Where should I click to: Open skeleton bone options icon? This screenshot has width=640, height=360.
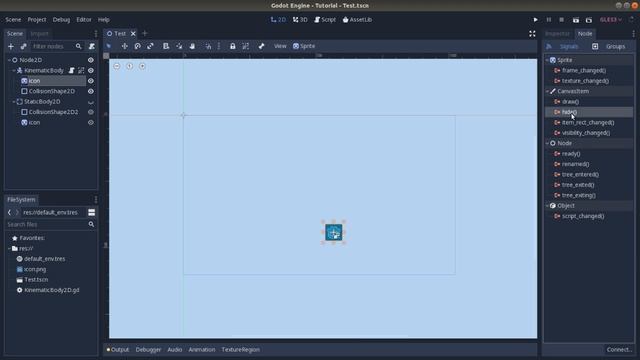click(x=261, y=46)
